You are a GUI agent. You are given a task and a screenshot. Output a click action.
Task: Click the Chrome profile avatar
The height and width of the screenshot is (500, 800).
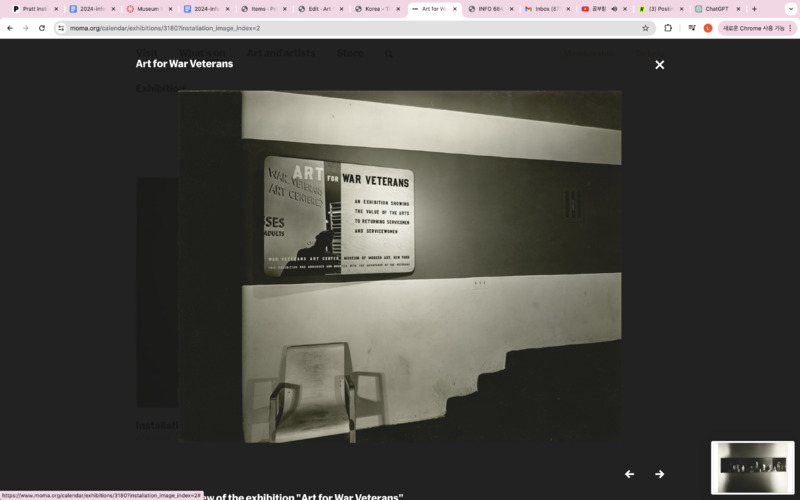[x=708, y=28]
